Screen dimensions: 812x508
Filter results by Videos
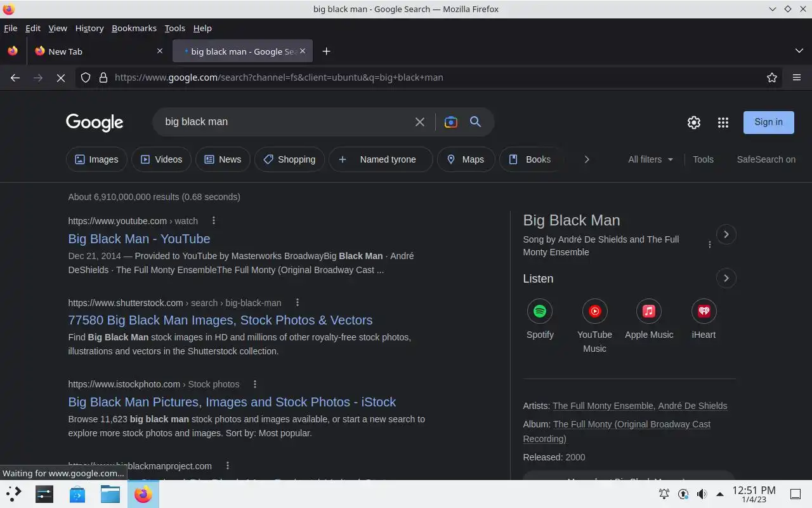click(x=161, y=159)
